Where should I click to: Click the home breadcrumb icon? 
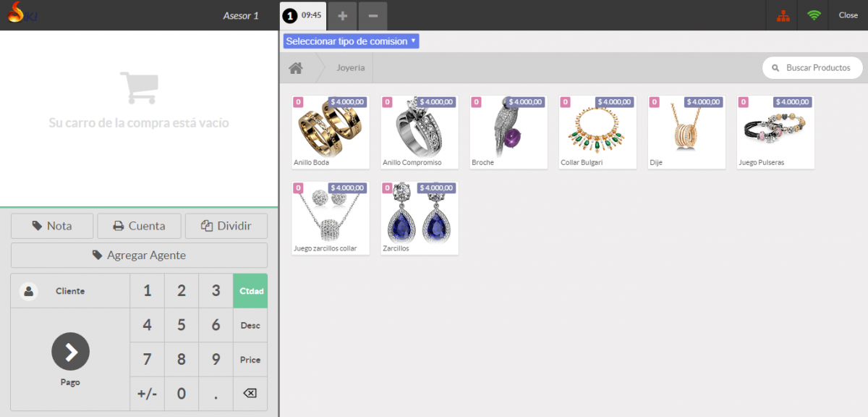(295, 68)
